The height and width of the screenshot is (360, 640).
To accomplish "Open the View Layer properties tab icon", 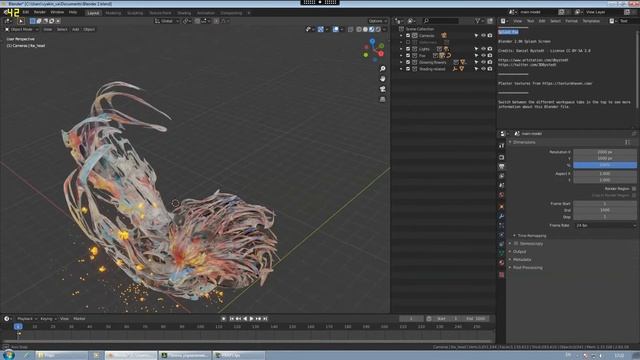I will (x=502, y=176).
